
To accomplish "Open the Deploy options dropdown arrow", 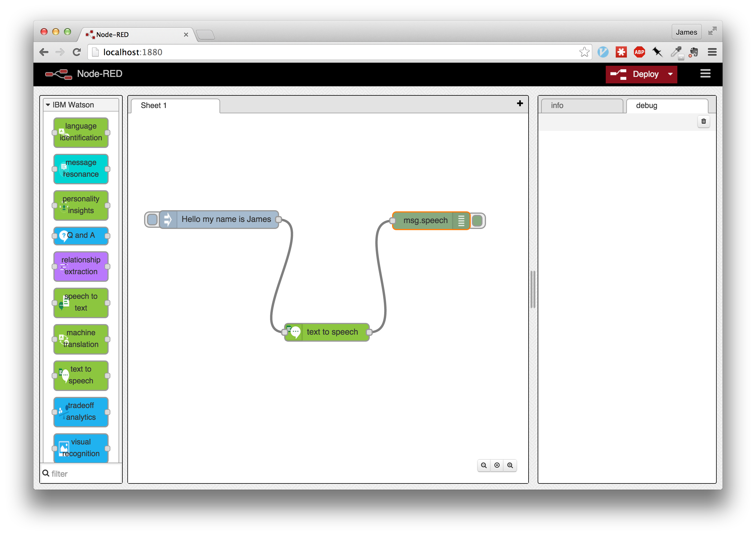I will (670, 74).
